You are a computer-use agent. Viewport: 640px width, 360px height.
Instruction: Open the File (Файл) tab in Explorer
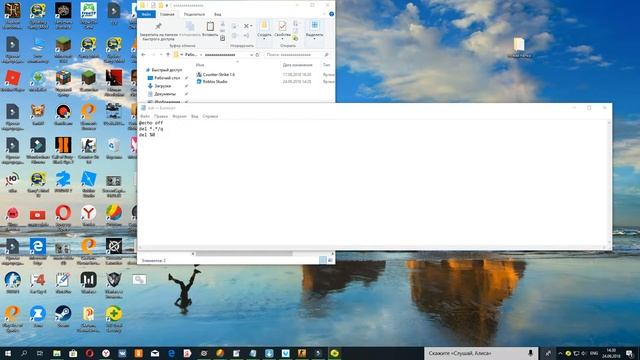[146, 14]
